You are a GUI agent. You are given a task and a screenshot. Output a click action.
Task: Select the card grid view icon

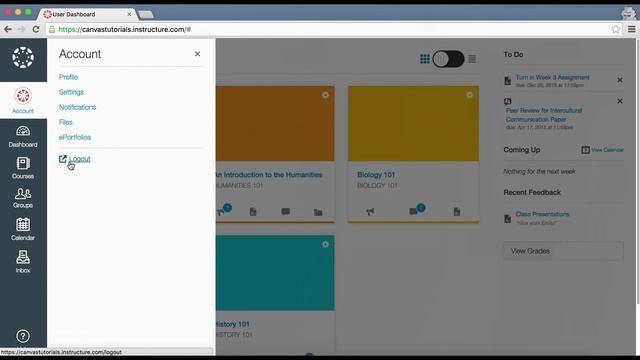[425, 59]
